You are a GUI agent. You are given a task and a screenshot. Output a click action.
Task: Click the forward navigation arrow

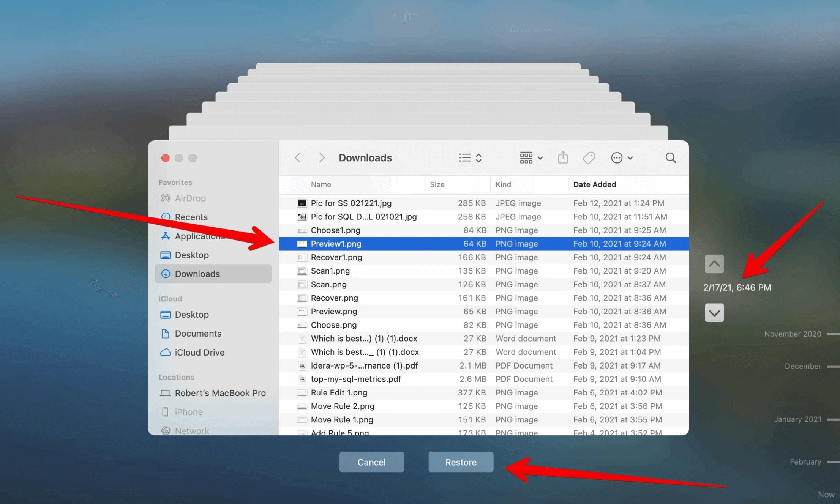coord(321,157)
